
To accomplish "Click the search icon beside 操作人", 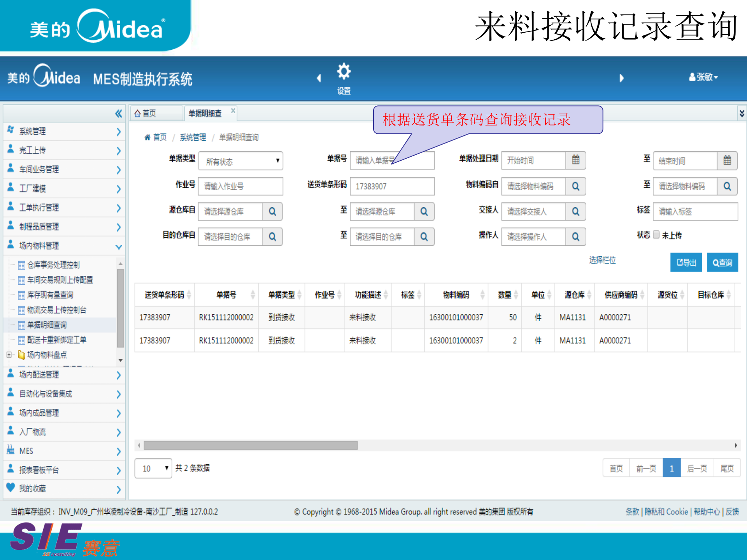I will pos(575,237).
